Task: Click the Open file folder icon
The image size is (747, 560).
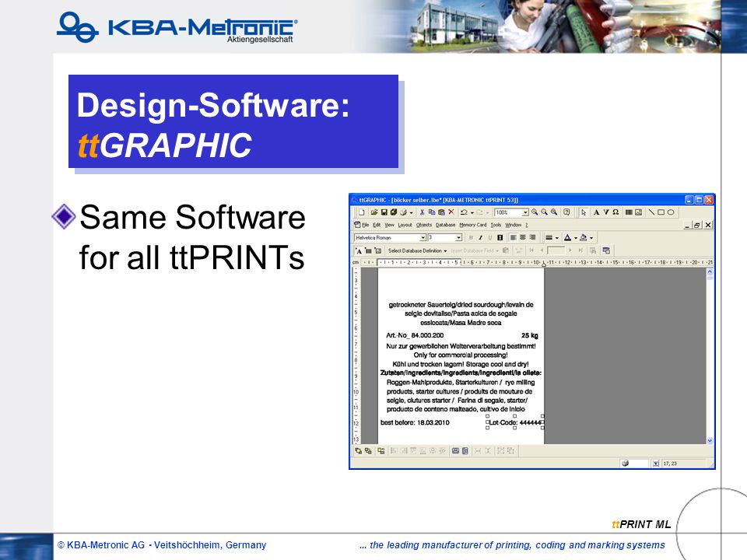Action: (374, 212)
